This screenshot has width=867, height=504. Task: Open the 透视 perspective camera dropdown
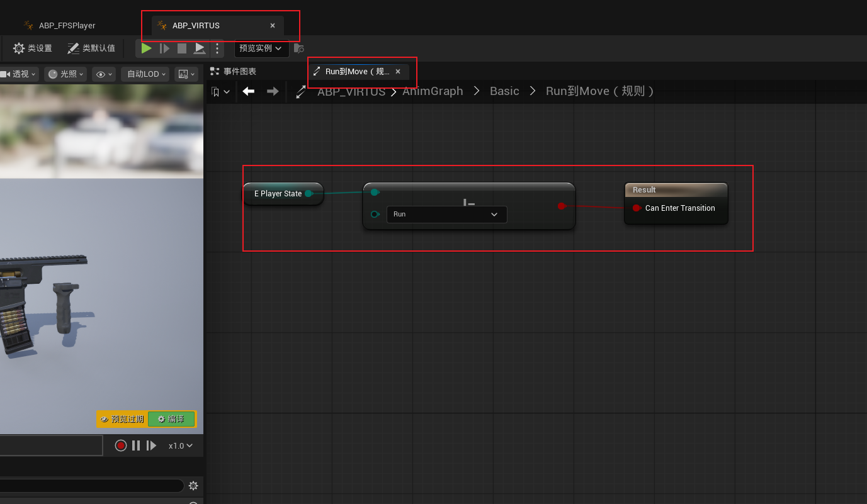coord(18,74)
